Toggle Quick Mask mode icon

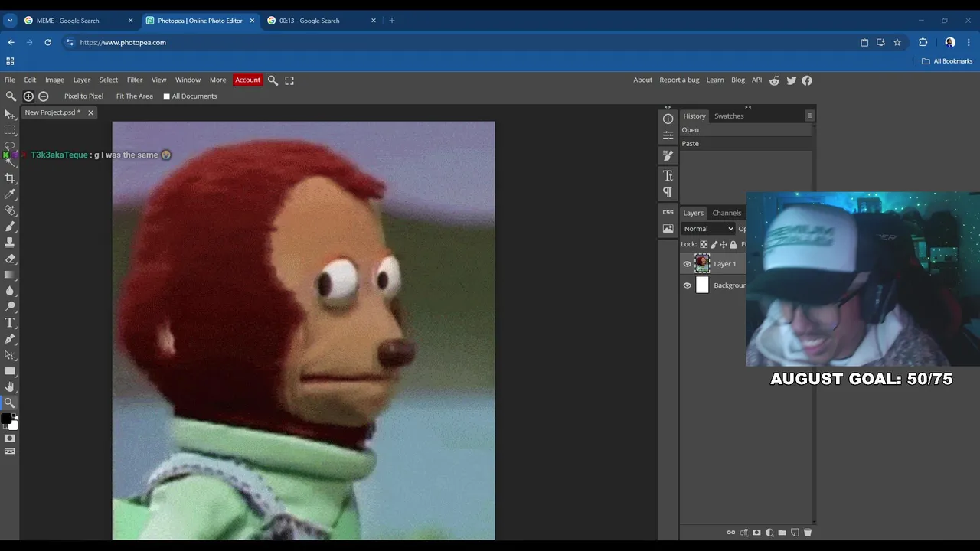[10, 439]
